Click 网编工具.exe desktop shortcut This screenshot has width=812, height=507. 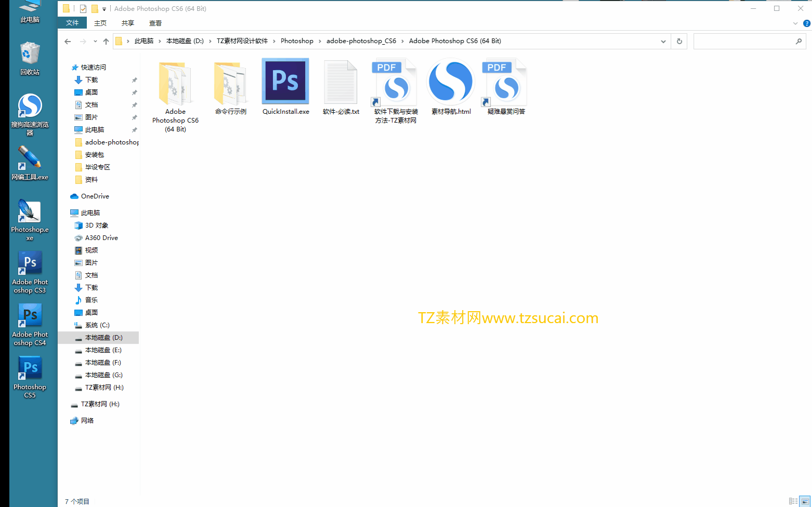point(30,163)
